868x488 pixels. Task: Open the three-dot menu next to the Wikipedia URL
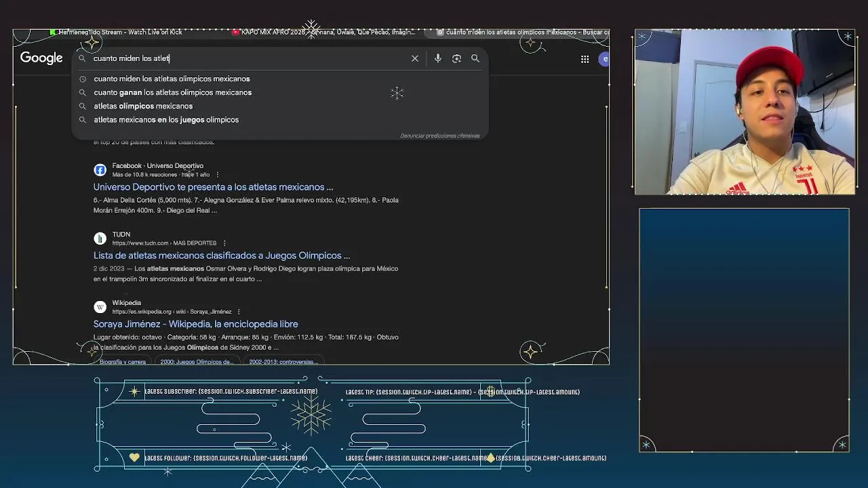tap(239, 312)
